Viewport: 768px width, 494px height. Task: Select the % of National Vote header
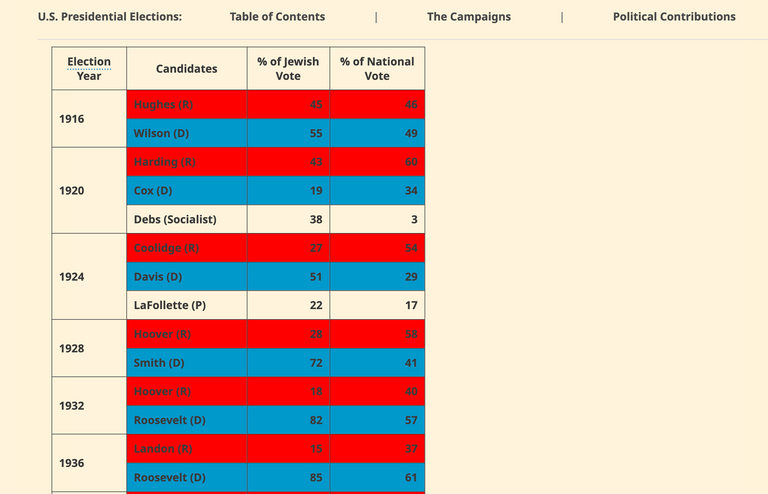[377, 69]
